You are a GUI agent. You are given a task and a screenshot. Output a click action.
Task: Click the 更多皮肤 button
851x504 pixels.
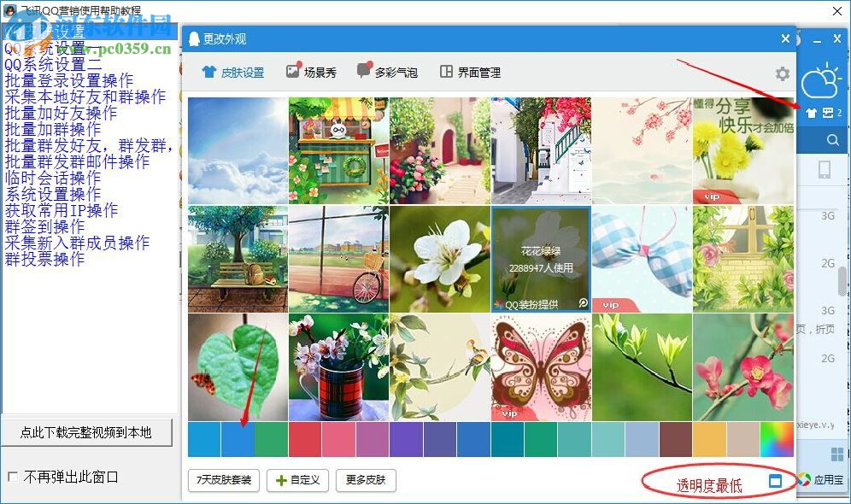(366, 480)
